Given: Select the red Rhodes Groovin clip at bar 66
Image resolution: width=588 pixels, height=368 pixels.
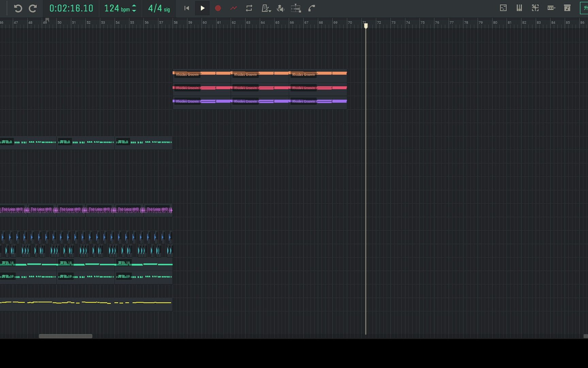Looking at the screenshot, I should point(318,90).
